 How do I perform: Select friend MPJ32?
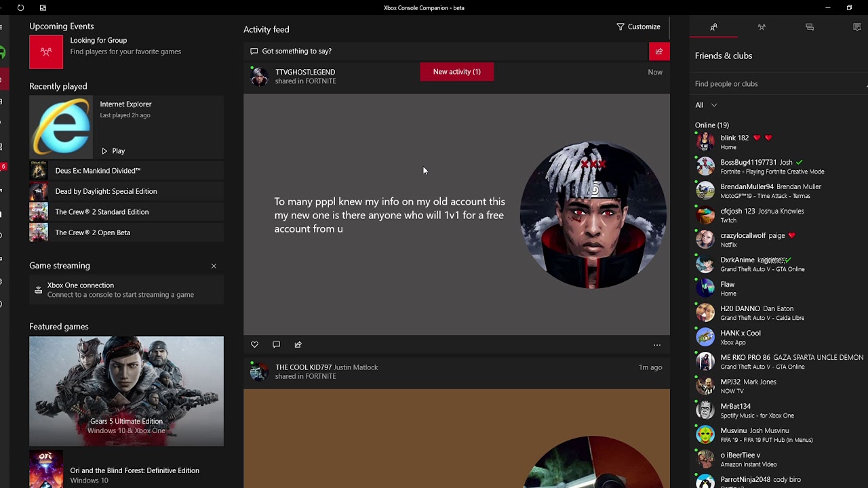pyautogui.click(x=778, y=386)
